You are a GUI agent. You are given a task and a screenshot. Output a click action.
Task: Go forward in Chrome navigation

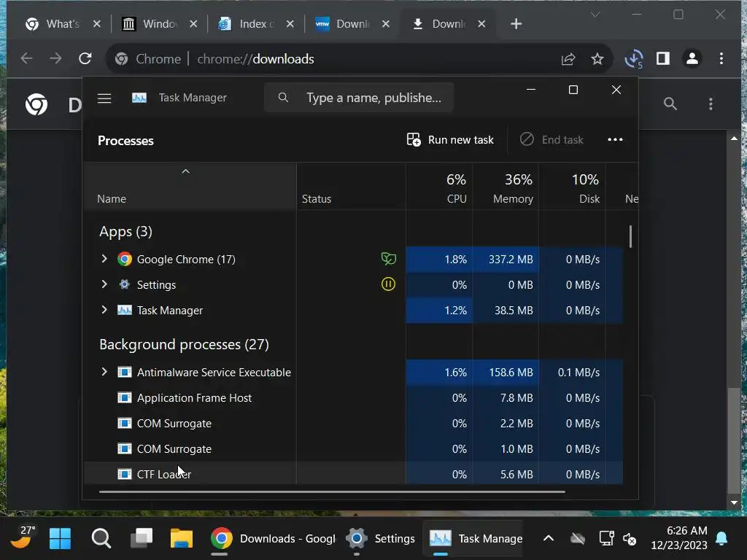[55, 58]
